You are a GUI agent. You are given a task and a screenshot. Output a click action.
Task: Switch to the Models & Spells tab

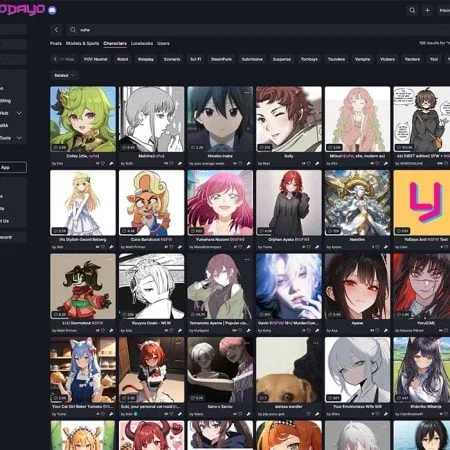[x=82, y=43]
